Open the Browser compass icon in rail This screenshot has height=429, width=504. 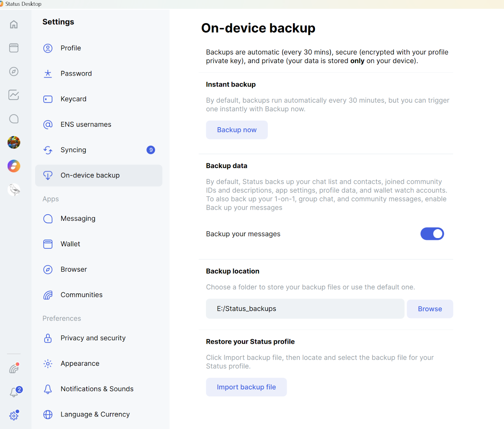(x=14, y=71)
